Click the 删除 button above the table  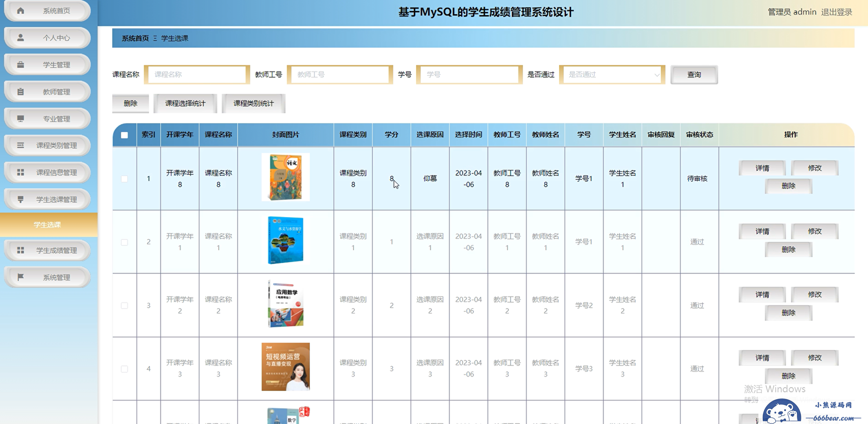coord(130,103)
